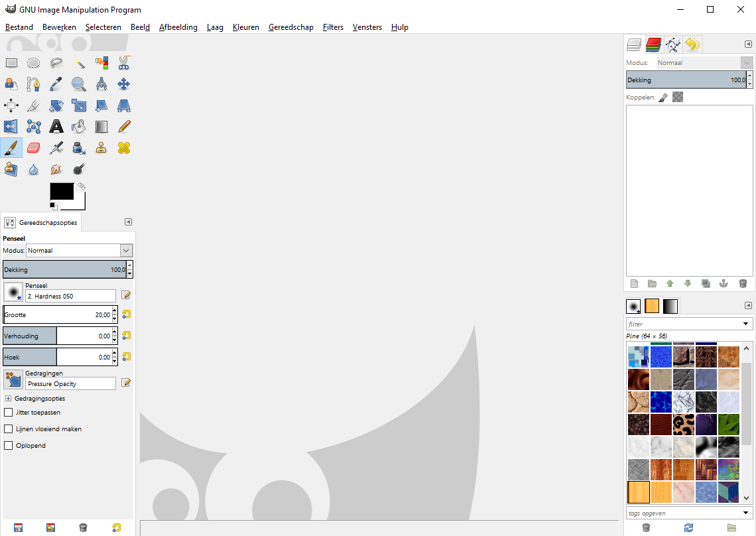Viewport: 756px width, 536px height.
Task: Check the Oplopend option
Action: [9, 446]
